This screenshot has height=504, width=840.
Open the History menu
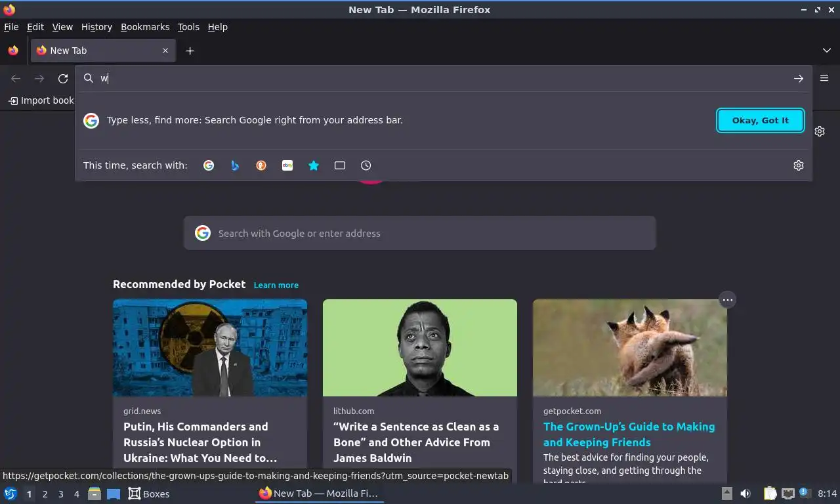(x=96, y=27)
